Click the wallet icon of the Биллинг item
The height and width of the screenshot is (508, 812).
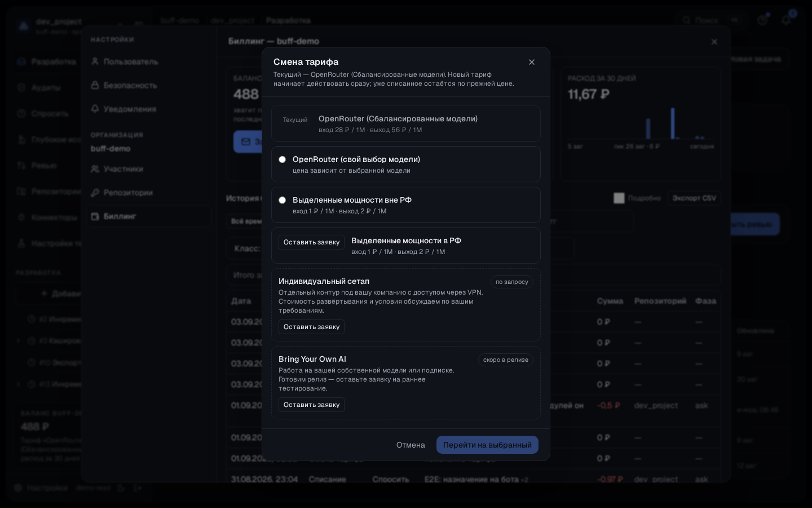95,216
